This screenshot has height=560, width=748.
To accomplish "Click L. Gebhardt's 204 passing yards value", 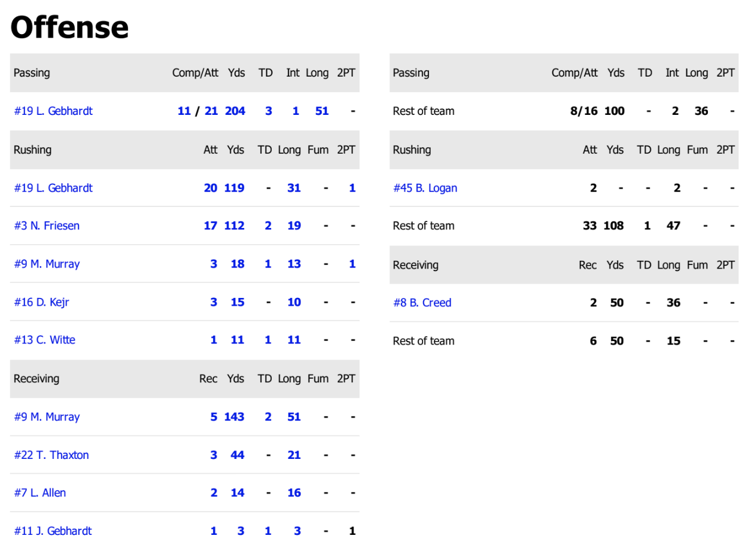I will point(235,111).
